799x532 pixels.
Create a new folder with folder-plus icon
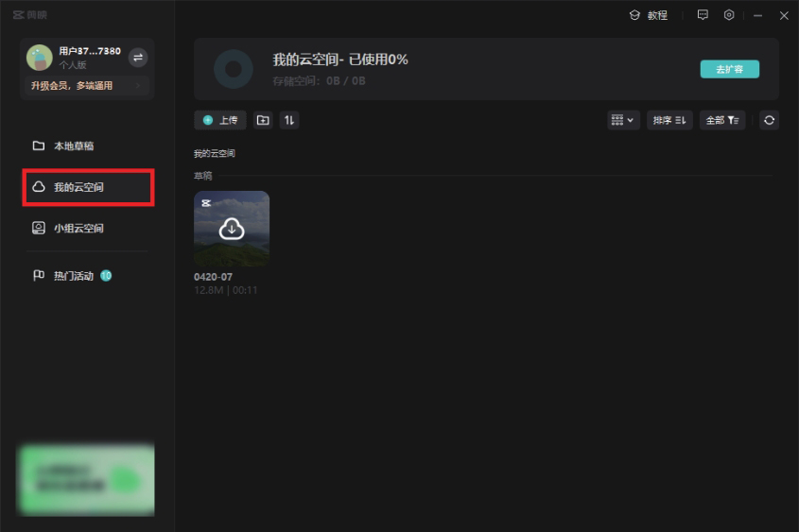pos(263,120)
